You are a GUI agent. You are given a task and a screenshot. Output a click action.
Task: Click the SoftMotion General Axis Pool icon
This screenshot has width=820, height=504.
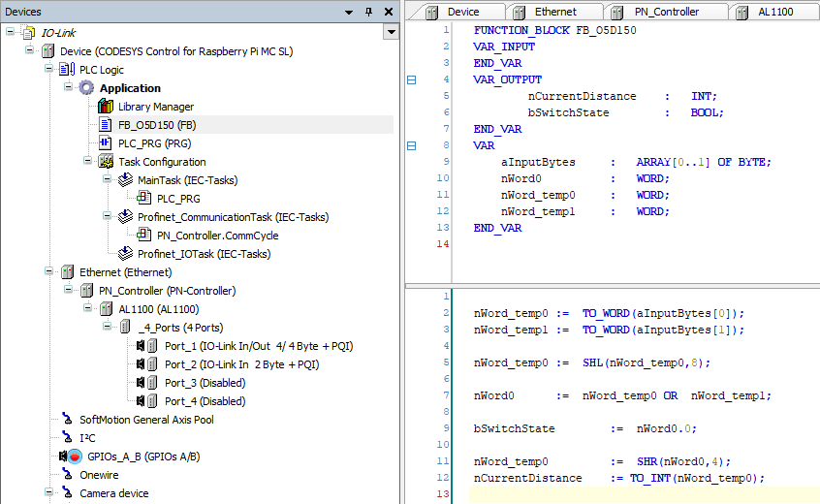click(x=67, y=420)
